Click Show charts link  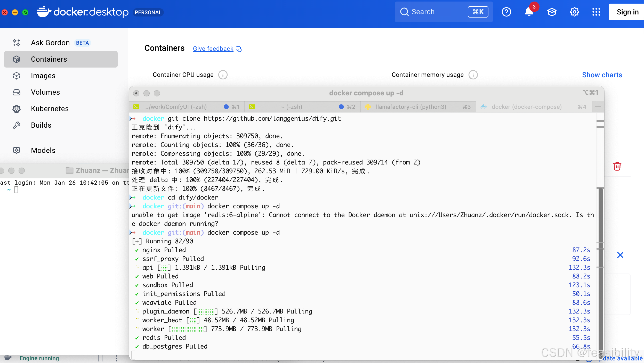[602, 75]
